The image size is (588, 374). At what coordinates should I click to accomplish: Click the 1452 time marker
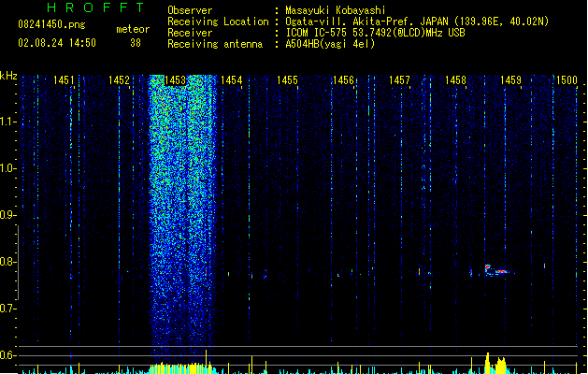(x=119, y=80)
